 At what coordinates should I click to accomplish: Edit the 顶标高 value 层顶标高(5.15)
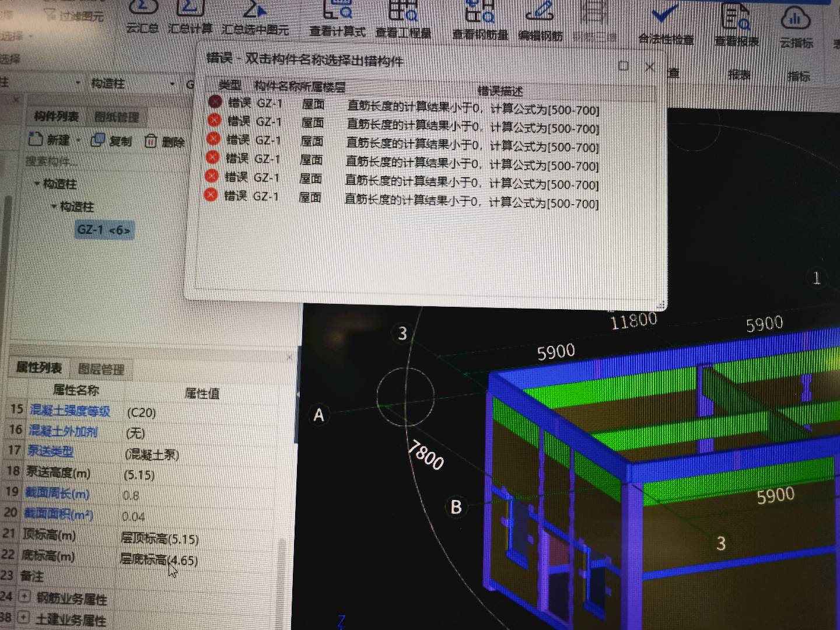point(159,538)
